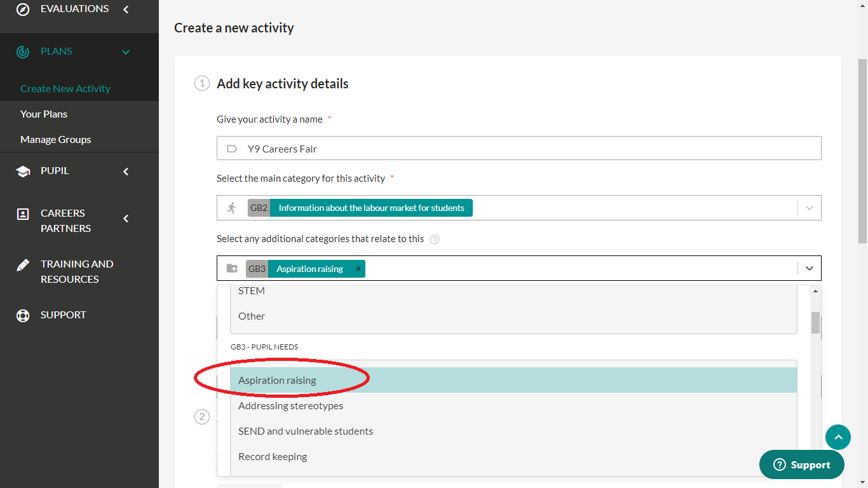Screen dimensions: 868x488
Task: Click the Support lifebuoy icon in sidebar
Action: [x=23, y=315]
